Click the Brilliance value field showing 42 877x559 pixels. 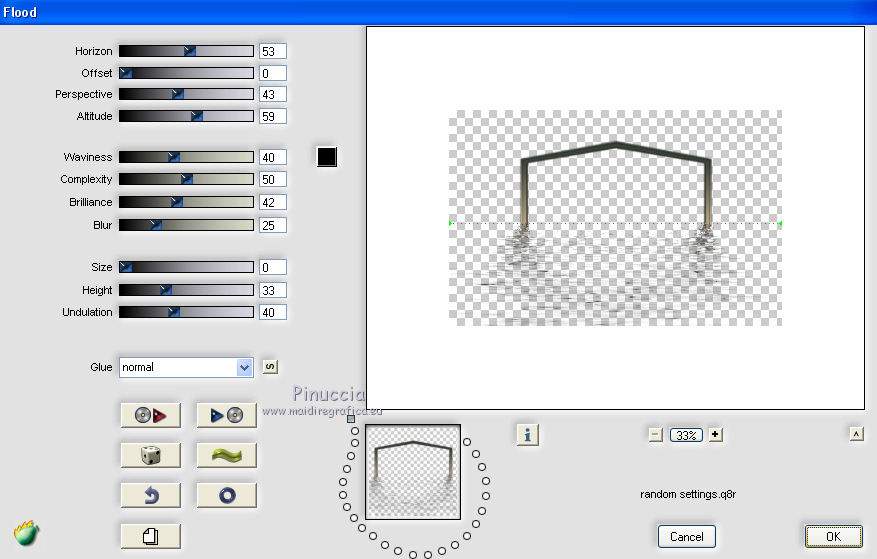click(273, 203)
